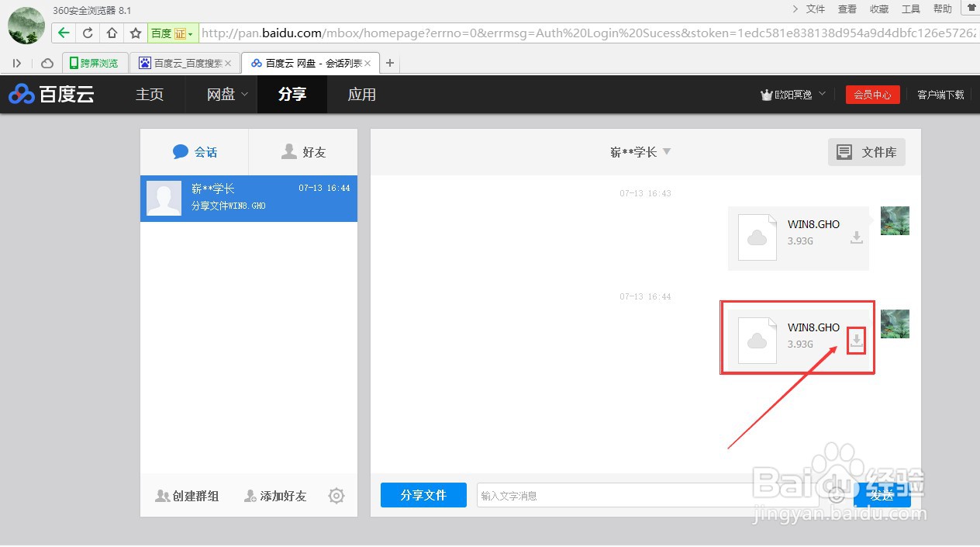This screenshot has width=980, height=547.
Task: Switch to the 百度云_百度搜索 tab
Action: pos(185,64)
